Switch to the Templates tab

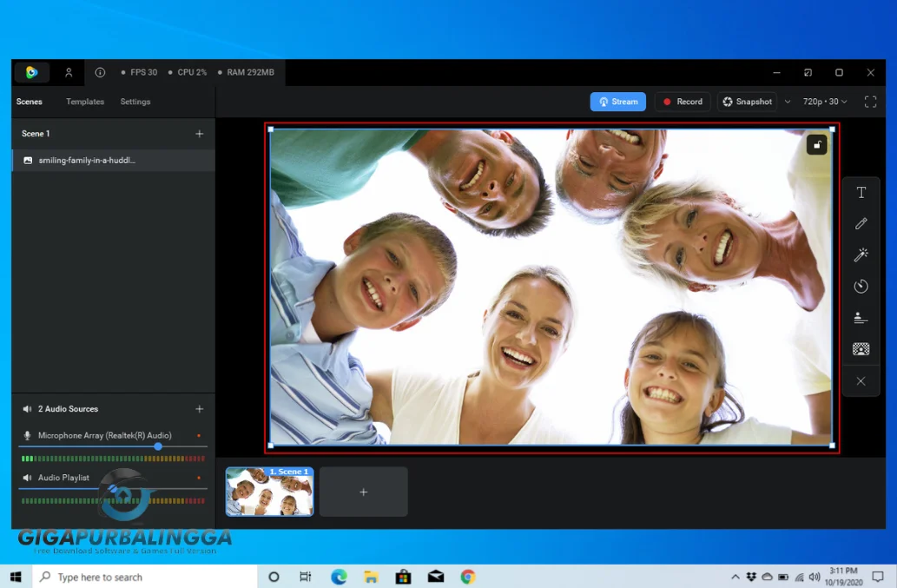(85, 102)
